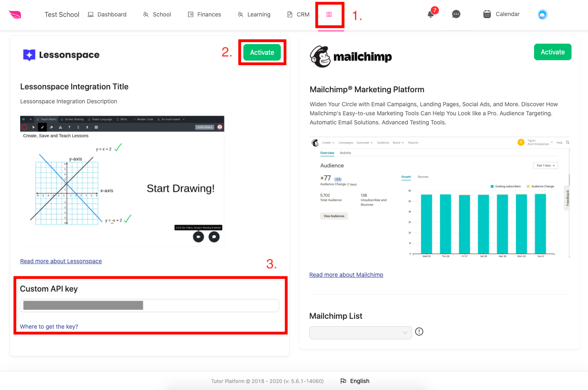Open the Calendar
Viewport: 588px width, 390px height.
pos(501,14)
